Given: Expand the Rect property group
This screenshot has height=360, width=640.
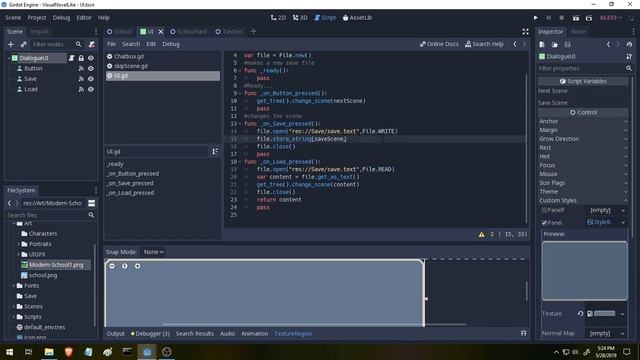Looking at the screenshot, I should (x=584, y=148).
